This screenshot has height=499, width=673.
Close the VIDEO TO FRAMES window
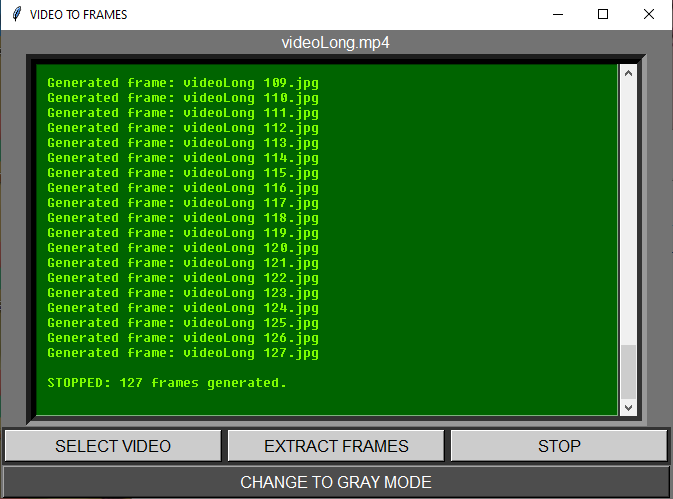(x=649, y=15)
